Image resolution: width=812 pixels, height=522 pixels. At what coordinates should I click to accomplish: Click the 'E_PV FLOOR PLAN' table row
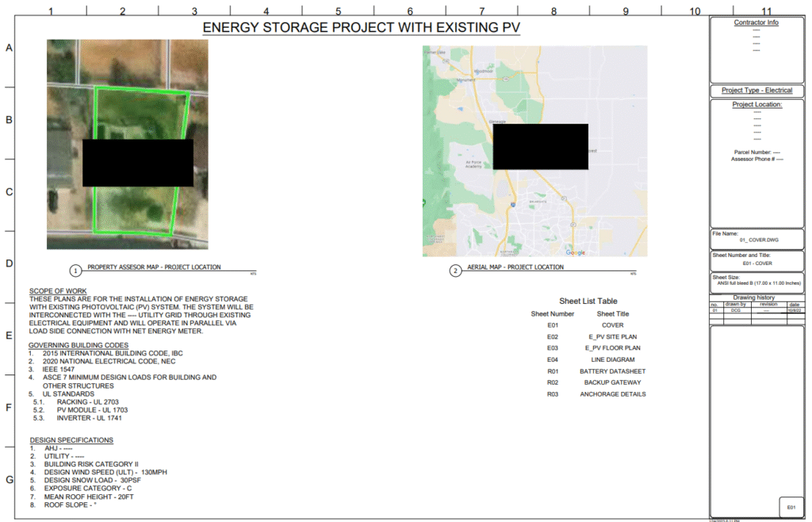(593, 348)
